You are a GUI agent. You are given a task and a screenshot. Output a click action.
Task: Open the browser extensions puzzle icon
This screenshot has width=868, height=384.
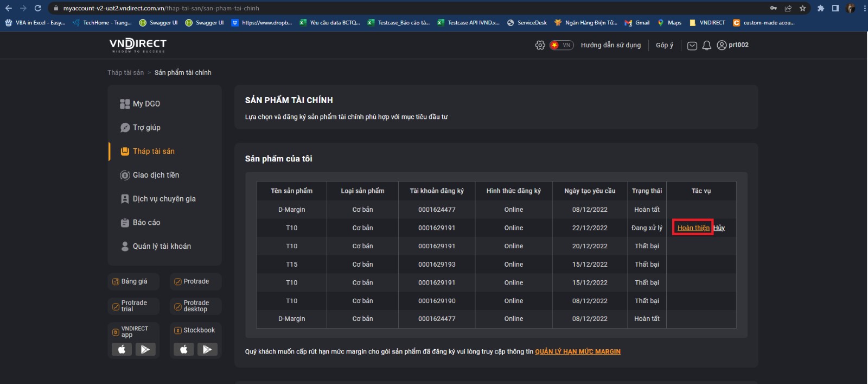click(821, 8)
